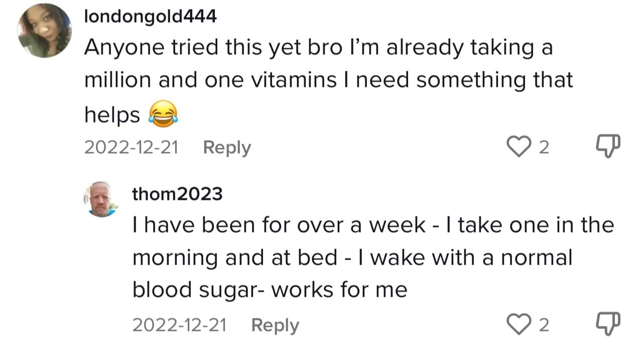
Task: Click the "morning and at bed" reply line
Action: tap(352, 258)
